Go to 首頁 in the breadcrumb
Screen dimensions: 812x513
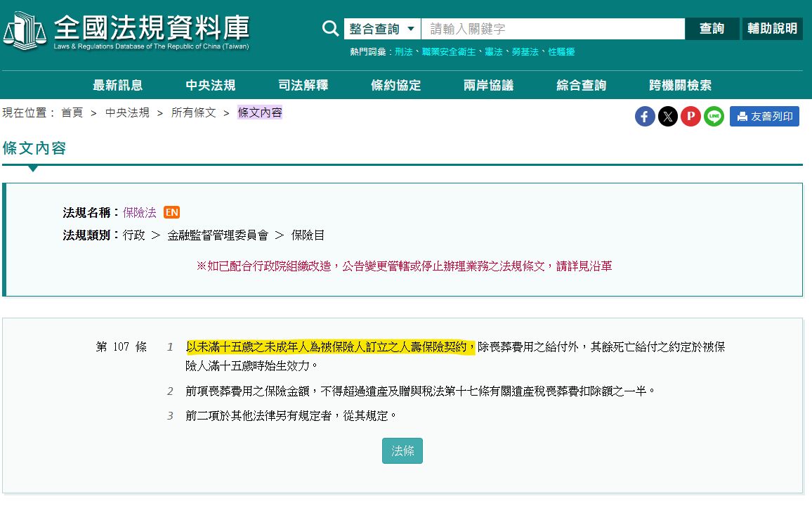[x=72, y=112]
